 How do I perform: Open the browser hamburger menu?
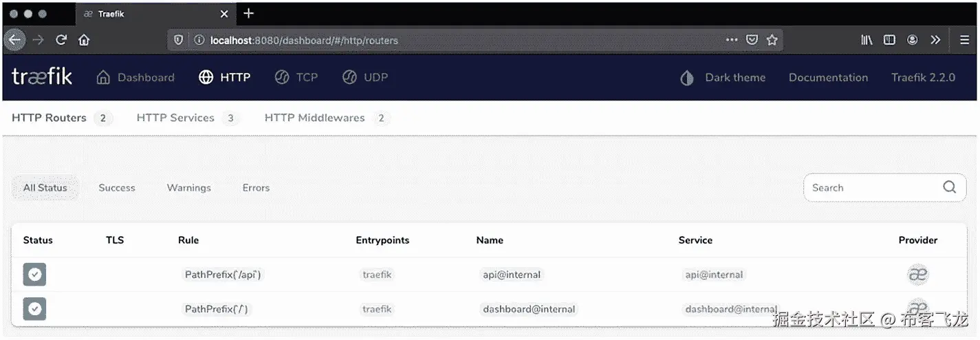(965, 40)
